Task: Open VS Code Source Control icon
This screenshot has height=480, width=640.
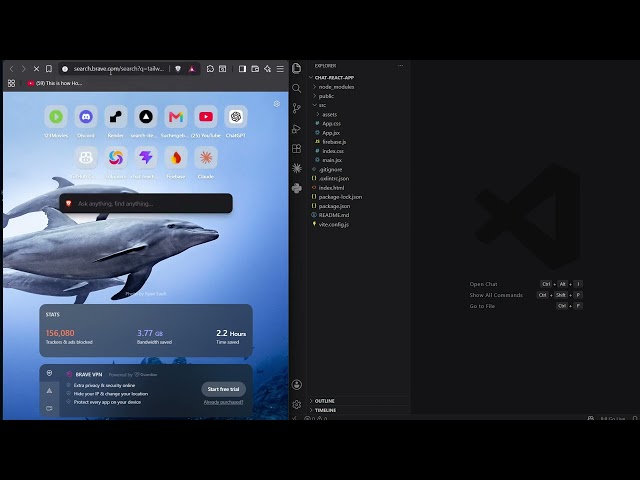Action: (297, 108)
